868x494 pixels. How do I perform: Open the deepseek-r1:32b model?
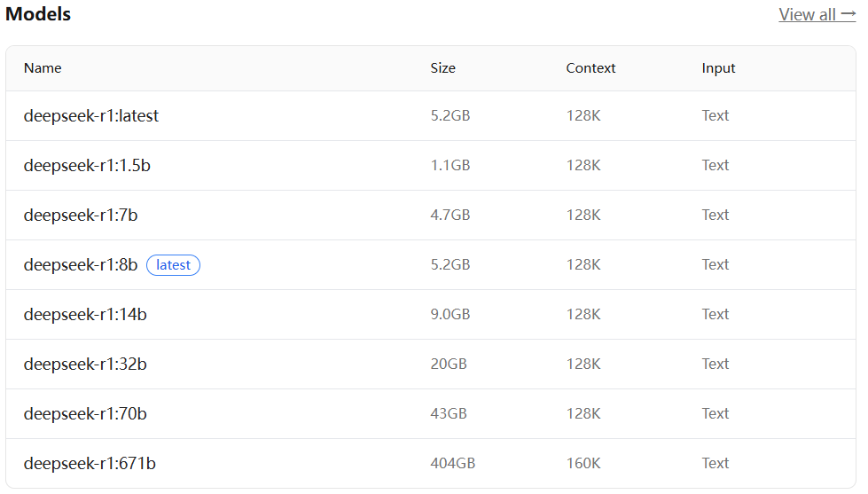(x=85, y=364)
